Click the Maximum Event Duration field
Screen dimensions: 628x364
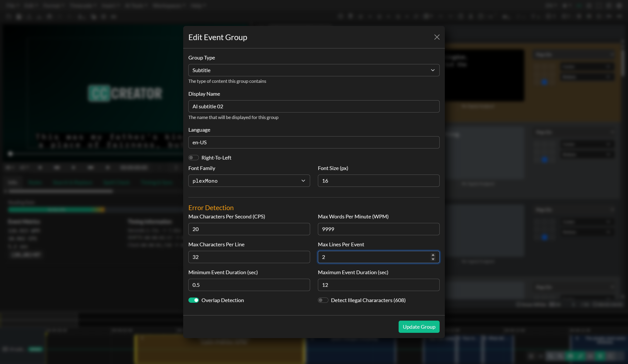(x=379, y=285)
